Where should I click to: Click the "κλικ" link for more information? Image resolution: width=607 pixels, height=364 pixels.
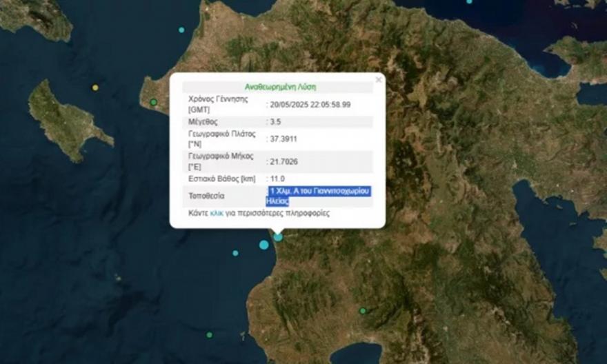coord(217,214)
